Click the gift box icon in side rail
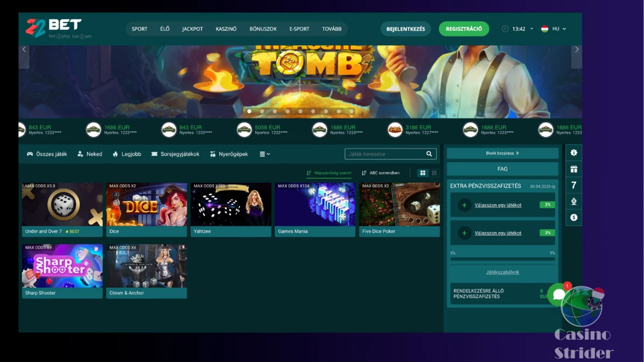The width and height of the screenshot is (644, 362). [x=574, y=169]
